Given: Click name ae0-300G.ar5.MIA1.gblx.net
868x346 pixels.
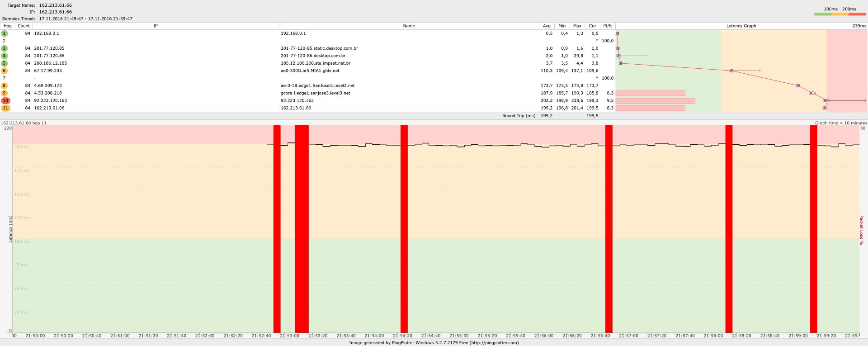Looking at the screenshot, I should click(310, 71).
